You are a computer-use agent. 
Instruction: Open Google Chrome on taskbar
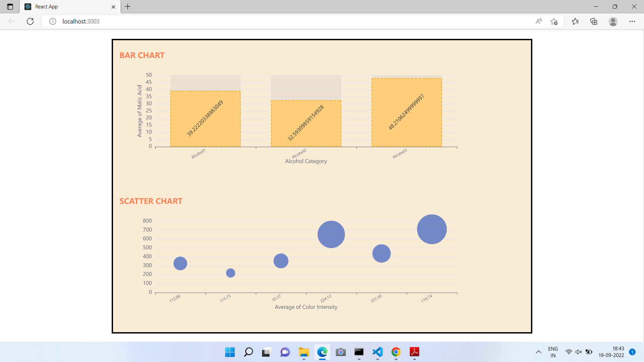coord(396,352)
